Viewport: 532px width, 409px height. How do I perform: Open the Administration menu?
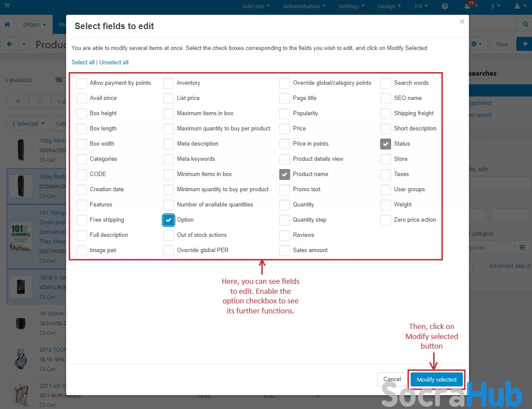(304, 7)
